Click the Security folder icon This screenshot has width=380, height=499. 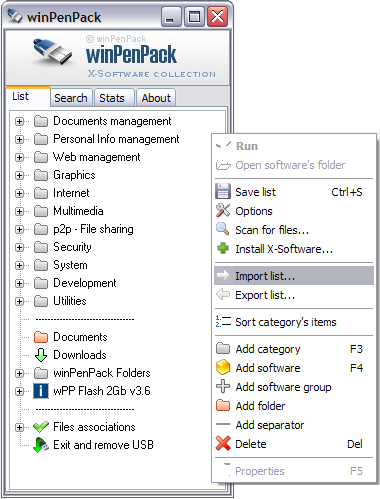[x=41, y=247]
